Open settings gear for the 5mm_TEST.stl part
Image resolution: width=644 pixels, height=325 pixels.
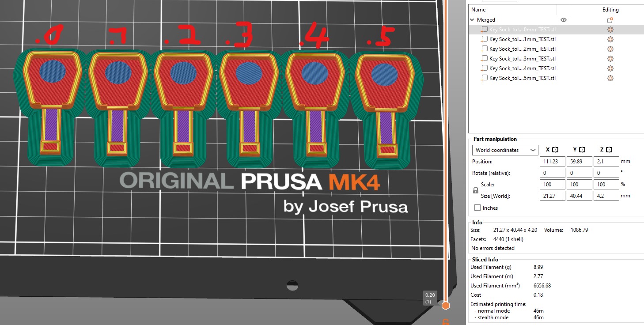pos(610,78)
